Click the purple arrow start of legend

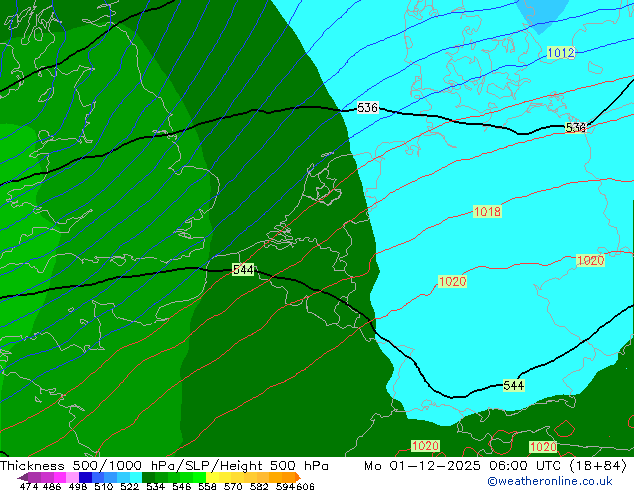click(22, 477)
